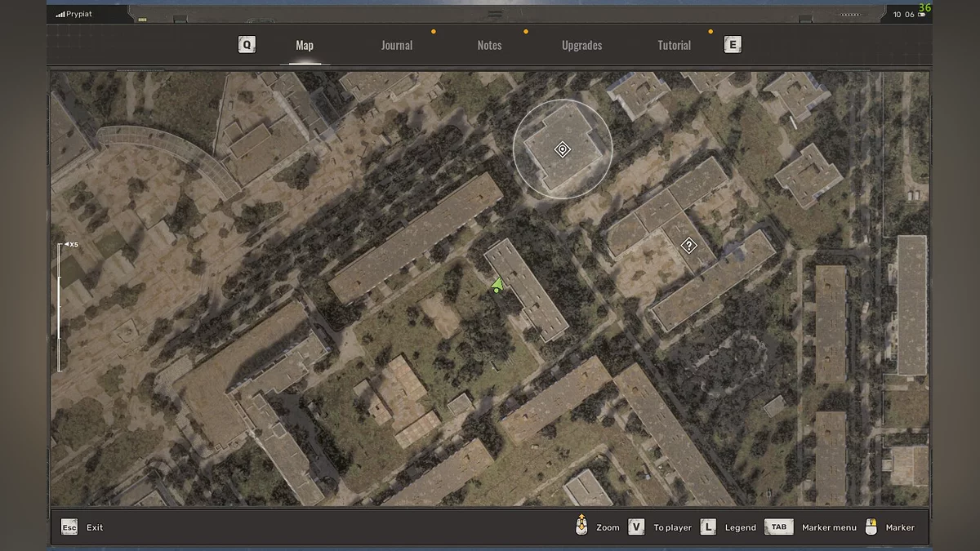This screenshot has width=980, height=551.
Task: Click the TAB key Marker menu icon
Action: (x=778, y=527)
